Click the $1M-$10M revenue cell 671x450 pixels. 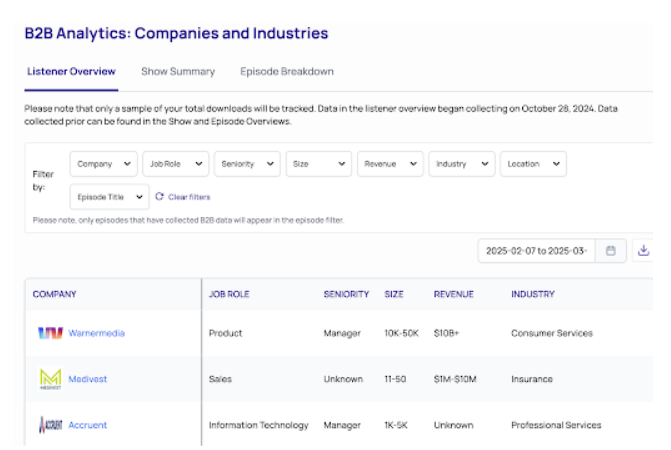(x=455, y=379)
